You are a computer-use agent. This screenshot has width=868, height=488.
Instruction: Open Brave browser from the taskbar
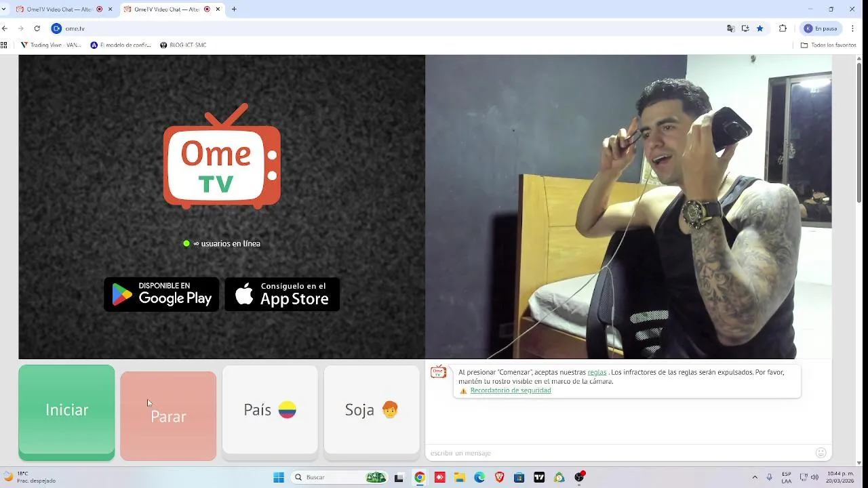tap(500, 477)
